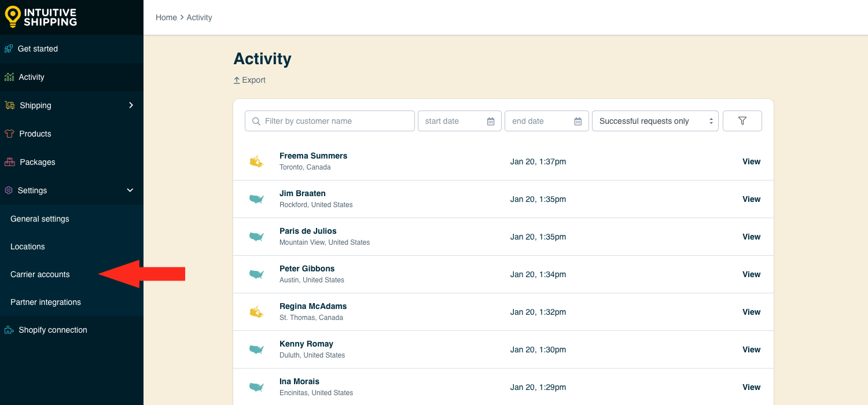
Task: Click the funnel filter icon button
Action: [x=742, y=121]
